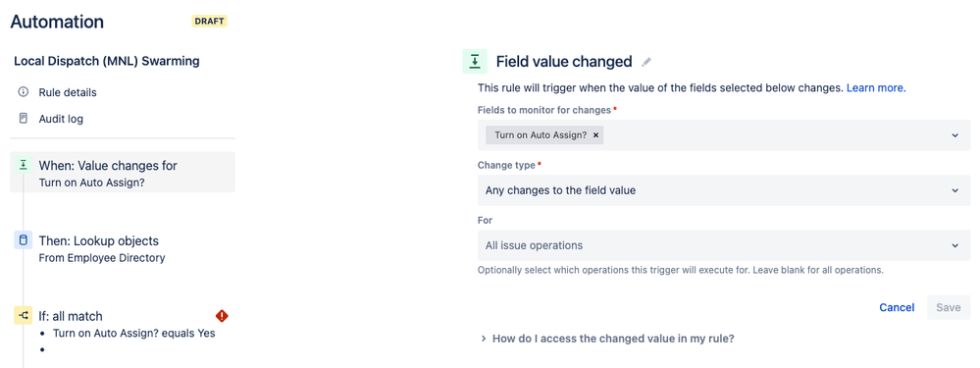980x368 pixels.
Task: Open Rule details in sidebar
Action: point(68,92)
